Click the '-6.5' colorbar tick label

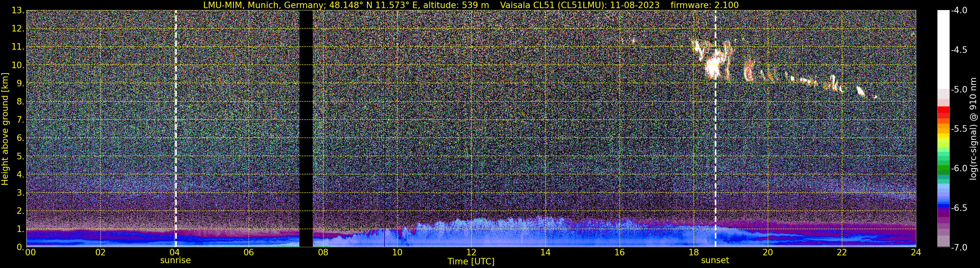tap(959, 208)
